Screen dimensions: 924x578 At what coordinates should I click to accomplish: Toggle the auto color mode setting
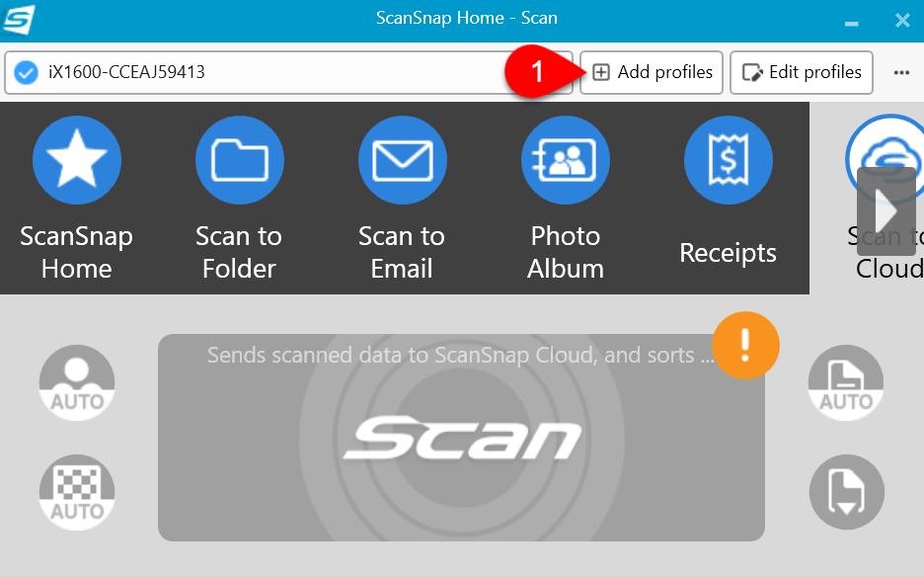point(77,382)
